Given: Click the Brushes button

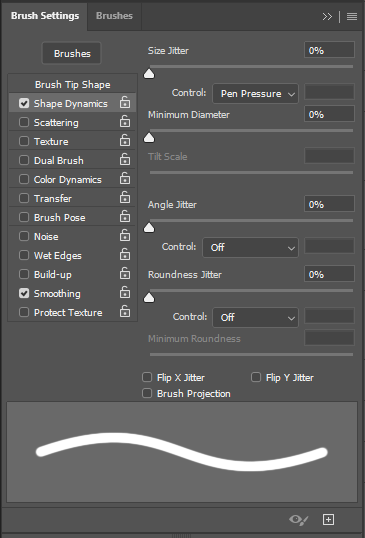Looking at the screenshot, I should tap(72, 53).
